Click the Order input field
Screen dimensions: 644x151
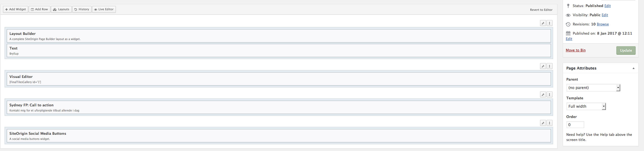(x=575, y=125)
